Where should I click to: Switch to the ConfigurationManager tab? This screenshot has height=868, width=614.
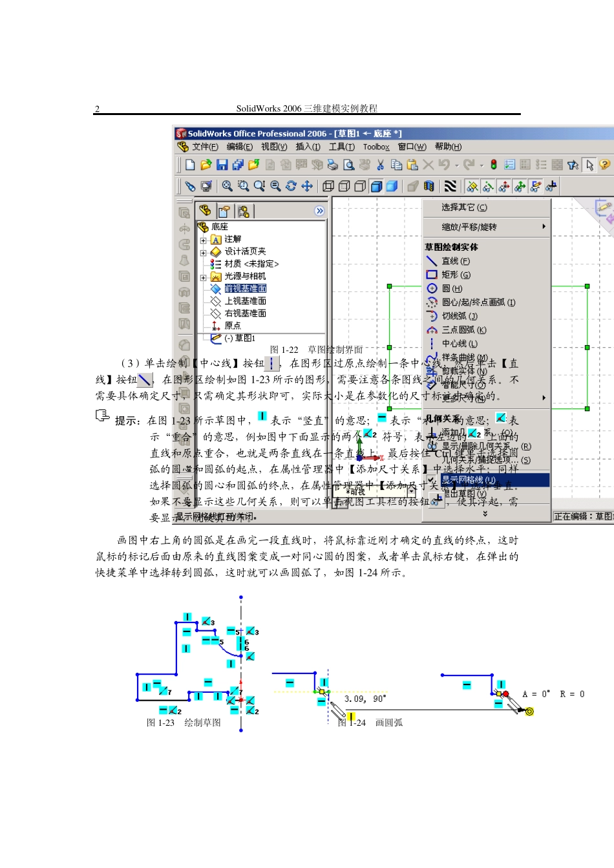click(243, 211)
